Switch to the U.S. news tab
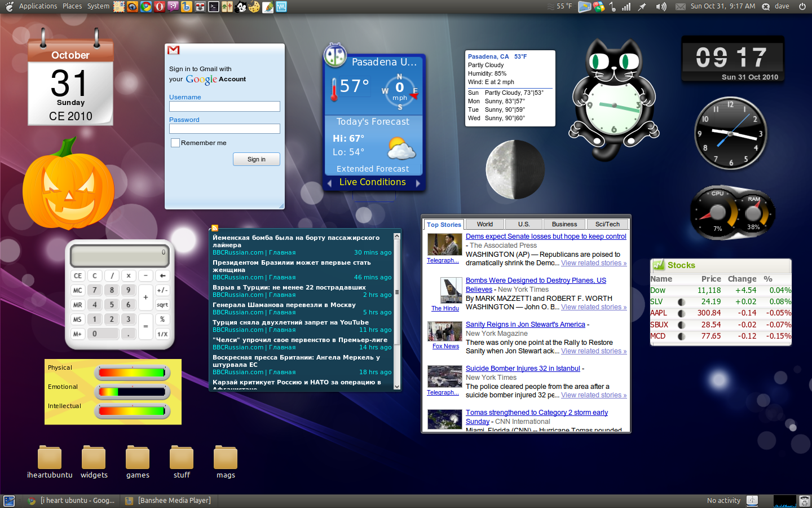The width and height of the screenshot is (812, 508). click(524, 224)
